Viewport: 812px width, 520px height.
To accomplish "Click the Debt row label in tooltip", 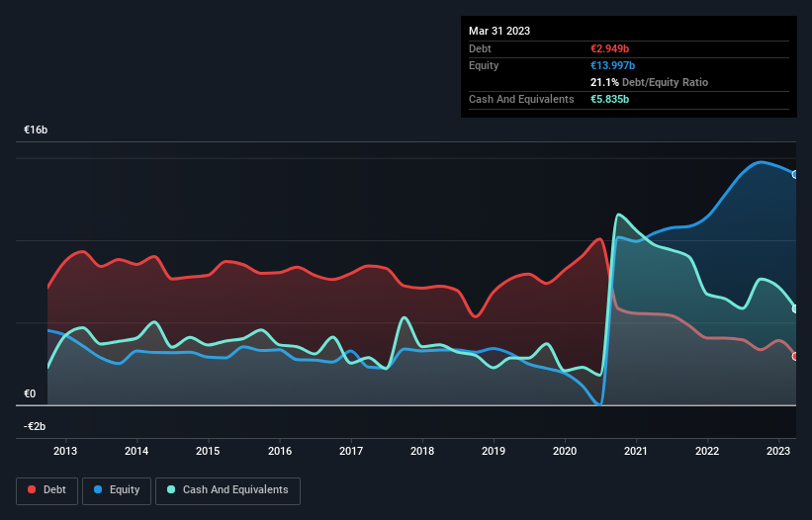I will (480, 48).
